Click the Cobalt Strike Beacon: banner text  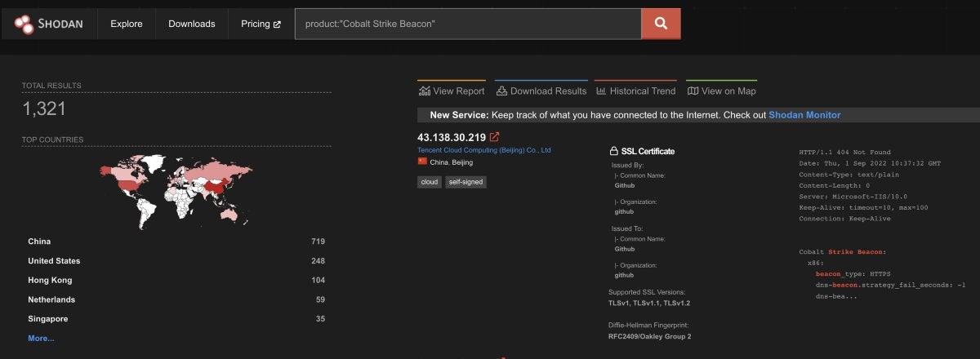pos(842,252)
